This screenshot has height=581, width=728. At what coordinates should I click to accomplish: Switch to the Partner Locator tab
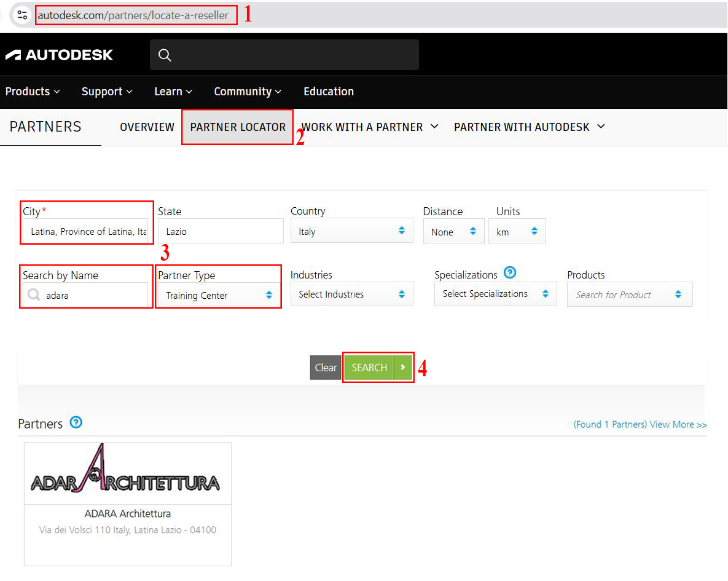click(x=238, y=127)
